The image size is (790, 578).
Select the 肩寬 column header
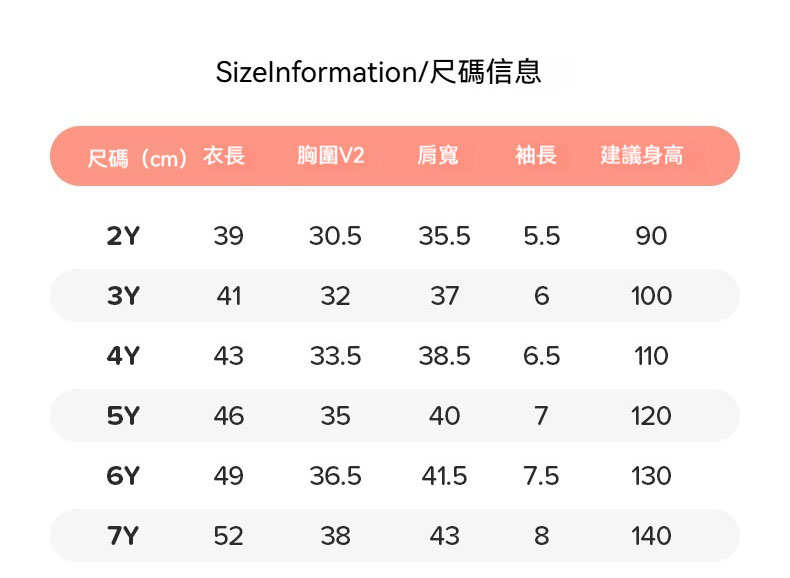[438, 156]
